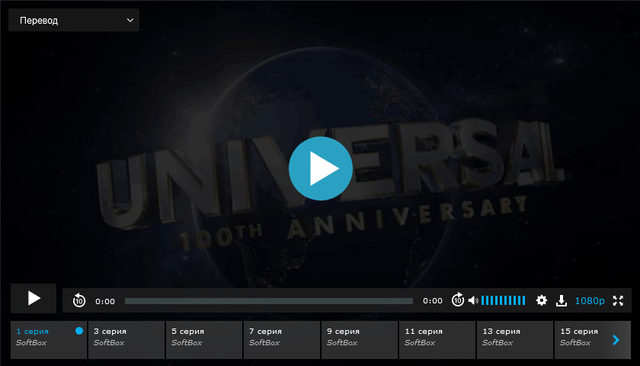The width and height of the screenshot is (640, 366).
Task: Open the Перевод translation dropdown
Action: [74, 20]
